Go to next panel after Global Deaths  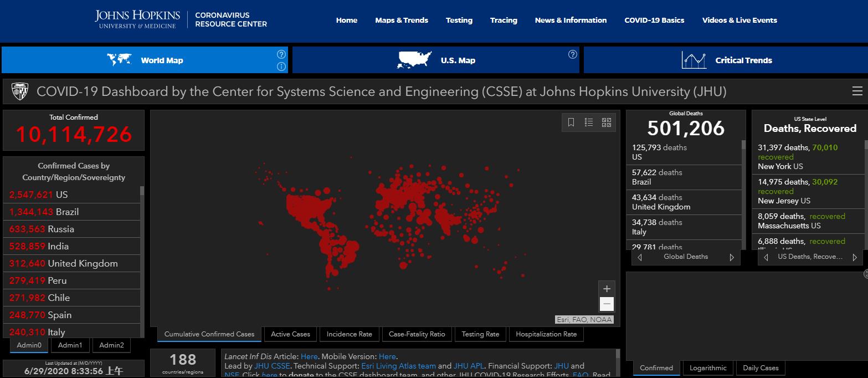point(732,257)
